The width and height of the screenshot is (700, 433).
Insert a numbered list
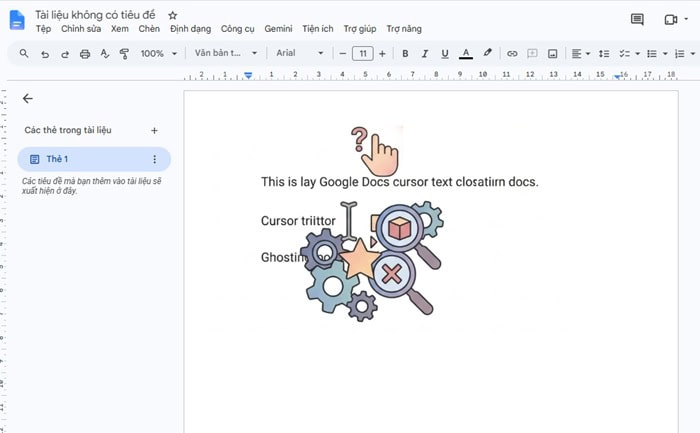pos(679,54)
